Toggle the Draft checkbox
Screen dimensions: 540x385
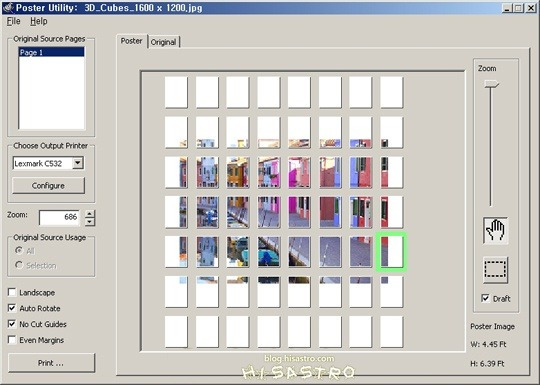[486, 298]
